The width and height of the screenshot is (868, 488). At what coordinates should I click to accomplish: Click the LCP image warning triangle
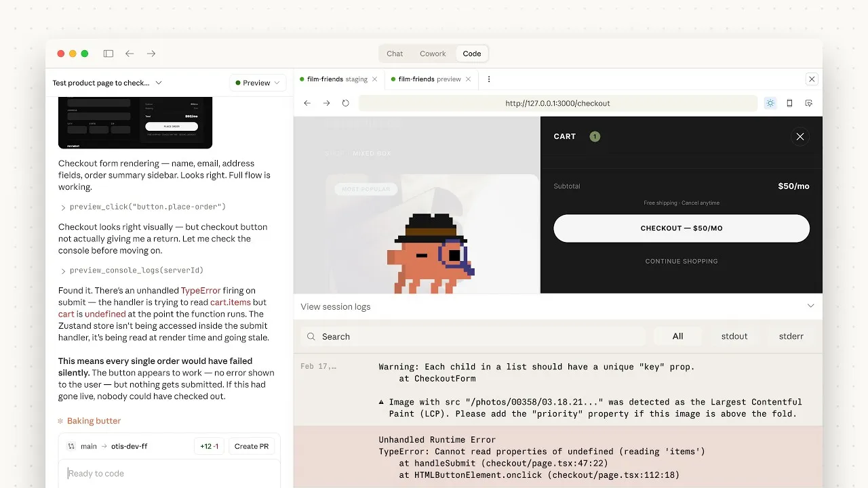tap(382, 402)
